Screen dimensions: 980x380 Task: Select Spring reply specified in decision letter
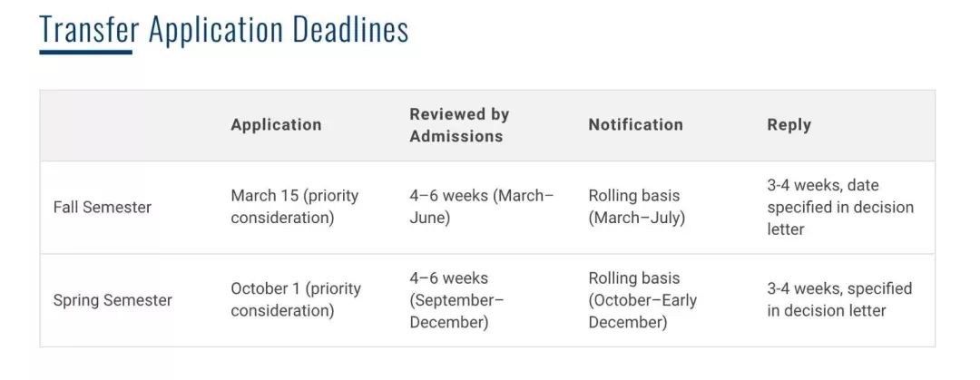pyautogui.click(x=839, y=300)
